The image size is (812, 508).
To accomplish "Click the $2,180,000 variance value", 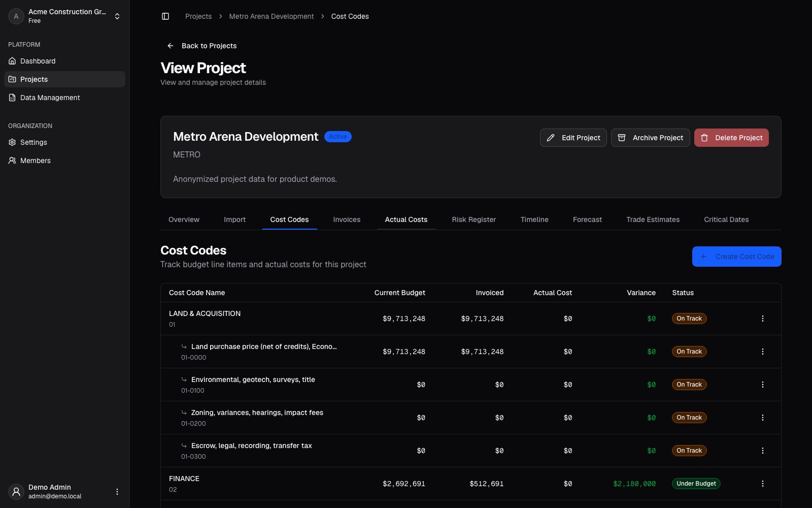I will point(634,484).
